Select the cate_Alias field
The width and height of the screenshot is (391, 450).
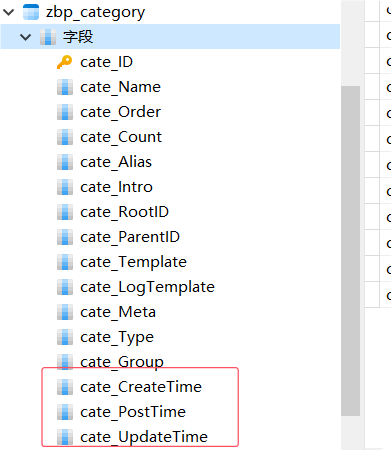click(x=116, y=162)
